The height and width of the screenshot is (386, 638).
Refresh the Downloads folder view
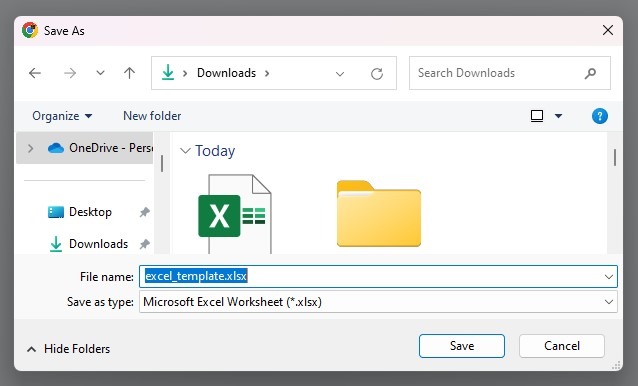(377, 74)
